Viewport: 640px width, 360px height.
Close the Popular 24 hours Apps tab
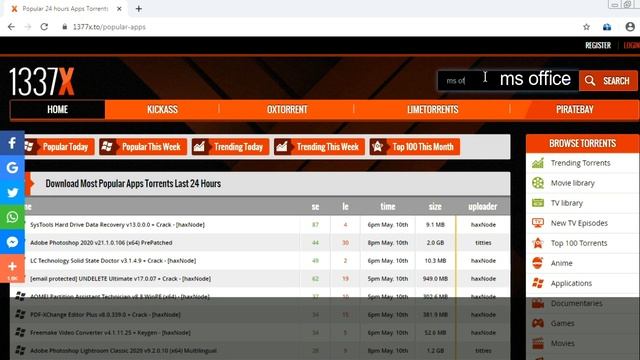tap(119, 9)
